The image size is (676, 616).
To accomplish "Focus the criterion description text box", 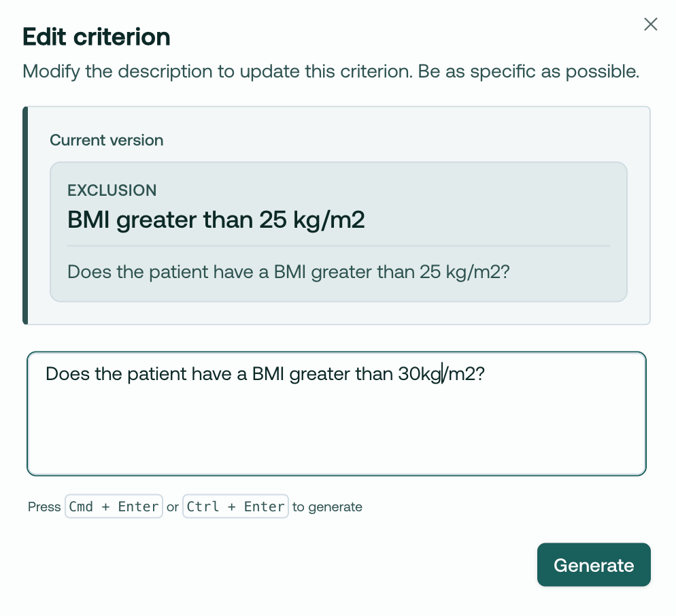I will click(336, 414).
